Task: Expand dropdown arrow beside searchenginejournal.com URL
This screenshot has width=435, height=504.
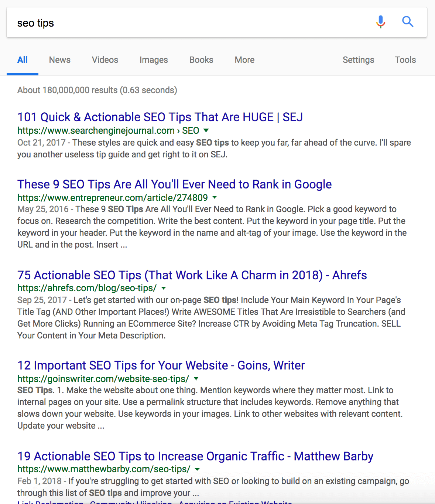Action: pyautogui.click(x=206, y=130)
